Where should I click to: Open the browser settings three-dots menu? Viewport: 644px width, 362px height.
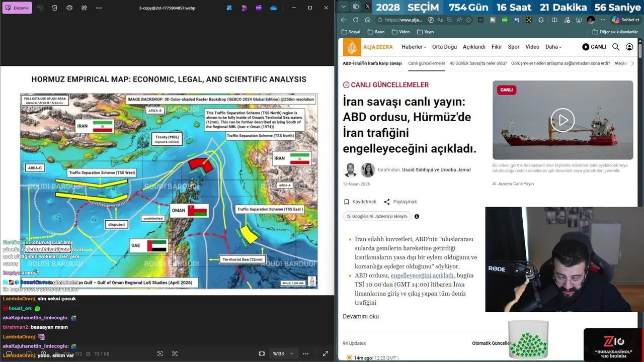coord(603,20)
